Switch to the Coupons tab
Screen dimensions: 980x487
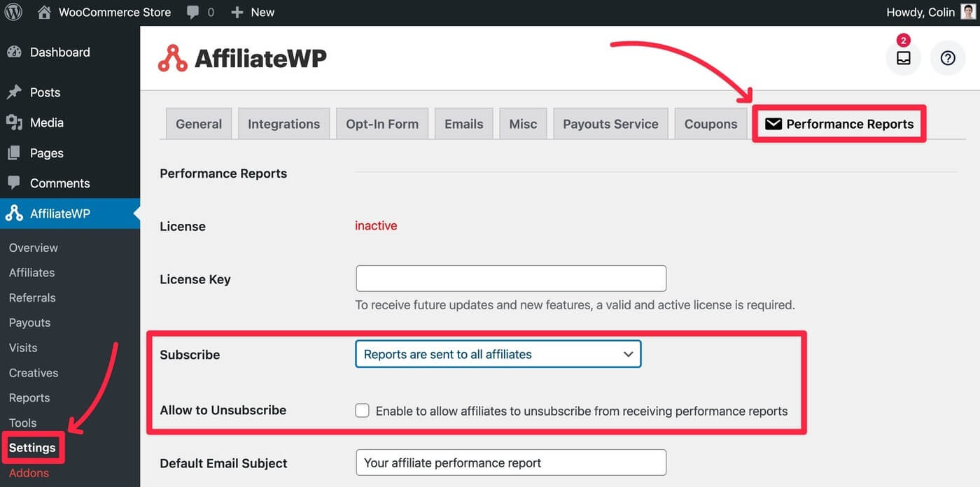[x=710, y=124]
